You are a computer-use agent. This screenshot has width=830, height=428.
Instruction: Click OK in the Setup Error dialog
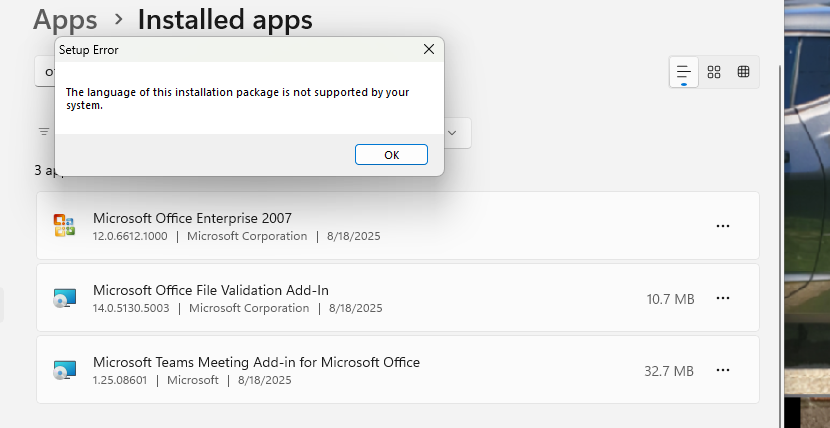coord(391,155)
